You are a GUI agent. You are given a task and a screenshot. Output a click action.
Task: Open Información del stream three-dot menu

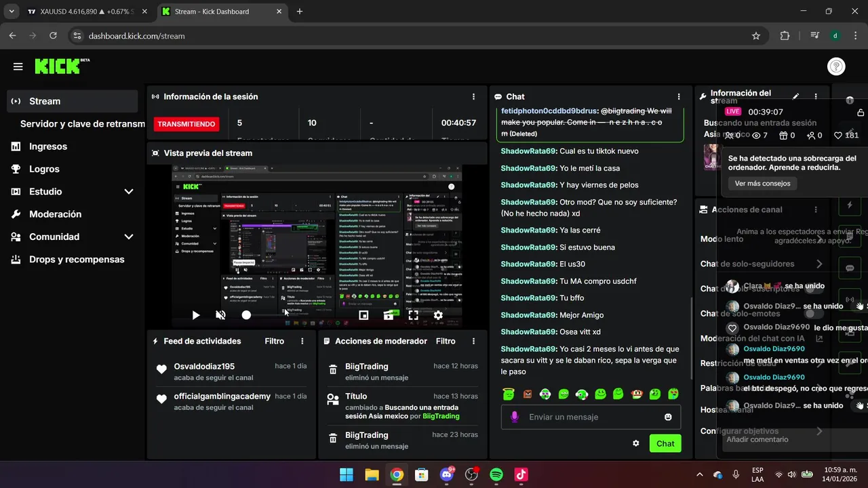(x=816, y=97)
